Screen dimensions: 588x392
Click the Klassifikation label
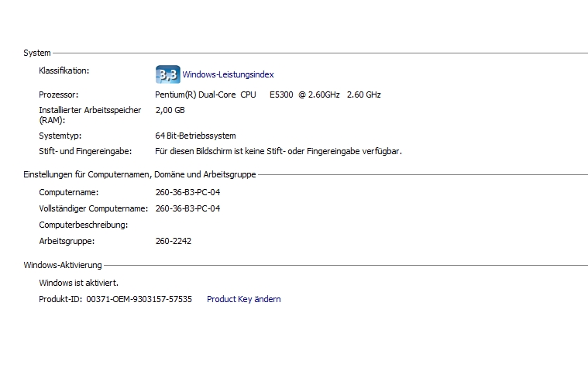(64, 70)
